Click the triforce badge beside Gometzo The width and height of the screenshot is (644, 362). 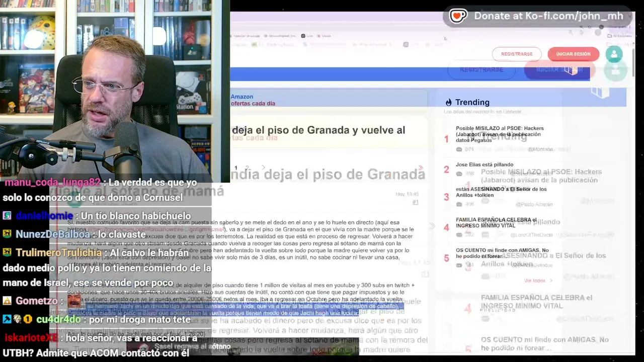pos(7,301)
